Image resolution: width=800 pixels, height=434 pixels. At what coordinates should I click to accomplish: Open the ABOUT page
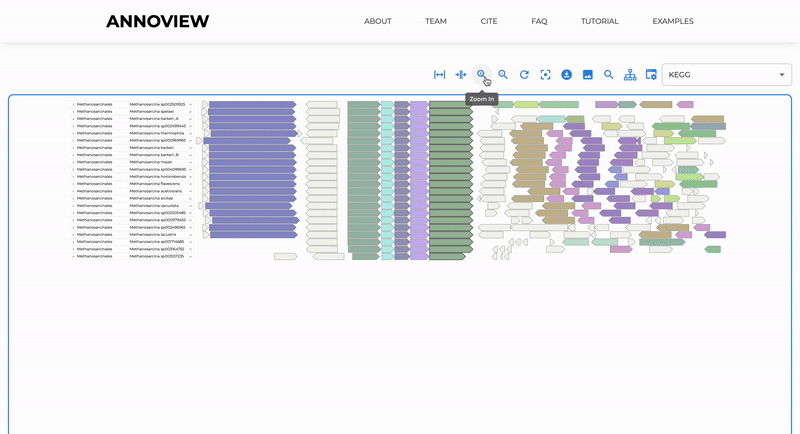pos(378,21)
